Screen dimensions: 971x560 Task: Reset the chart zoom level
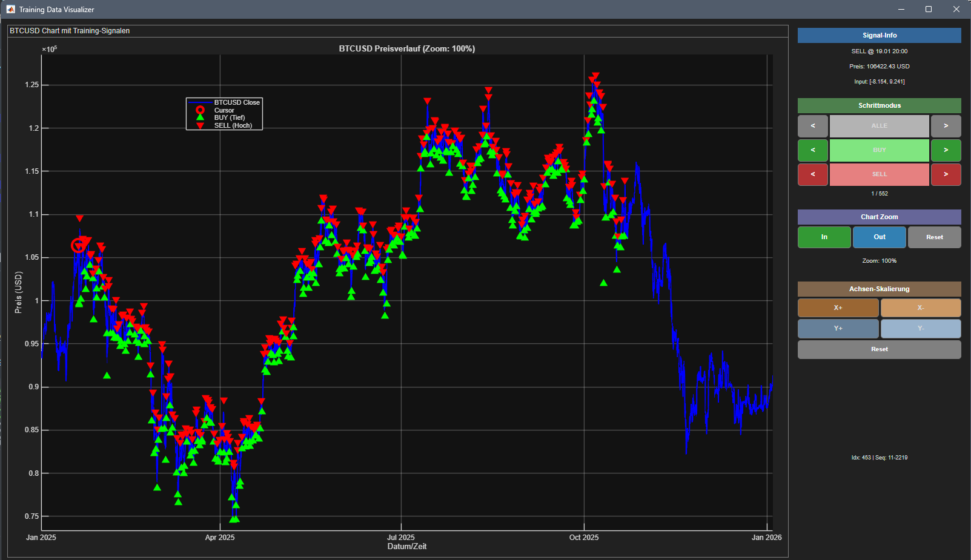(x=934, y=237)
